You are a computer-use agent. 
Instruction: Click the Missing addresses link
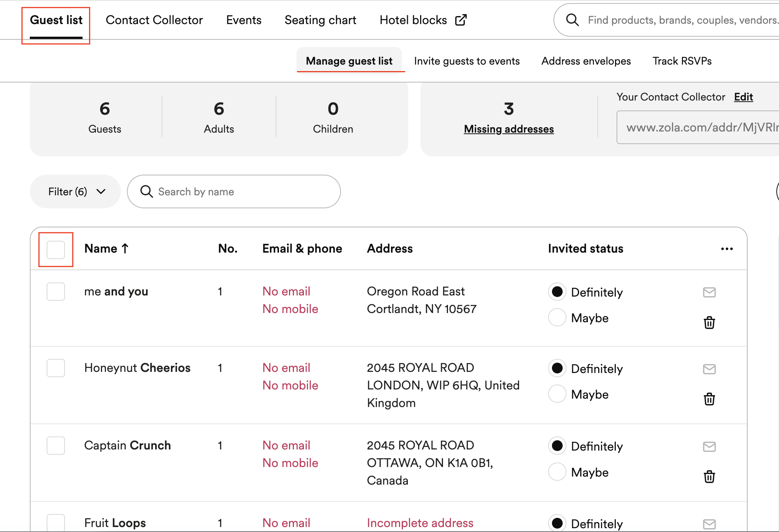[x=508, y=128]
